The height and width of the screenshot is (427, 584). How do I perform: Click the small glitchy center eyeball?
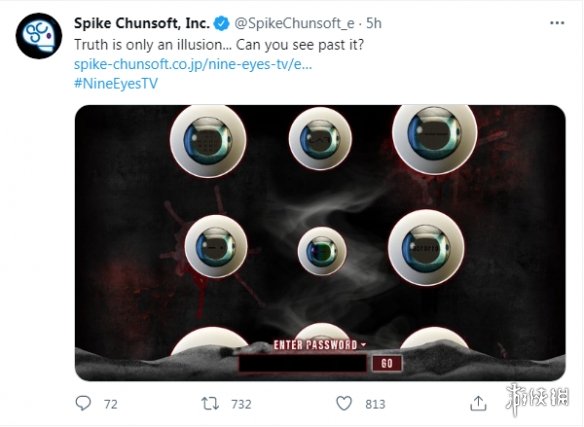(322, 251)
